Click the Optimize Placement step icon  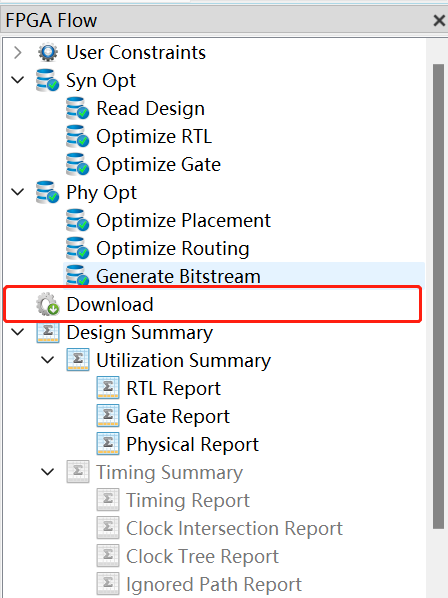coord(77,220)
